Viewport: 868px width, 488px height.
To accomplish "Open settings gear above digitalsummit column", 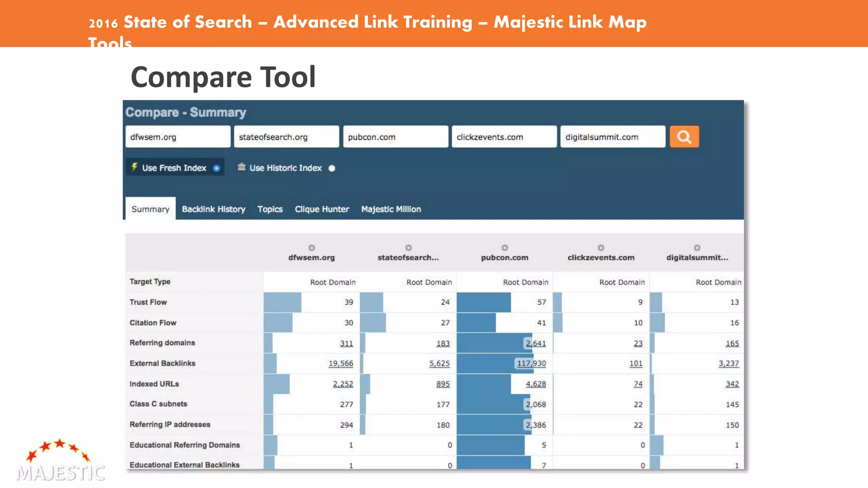I will pyautogui.click(x=697, y=247).
